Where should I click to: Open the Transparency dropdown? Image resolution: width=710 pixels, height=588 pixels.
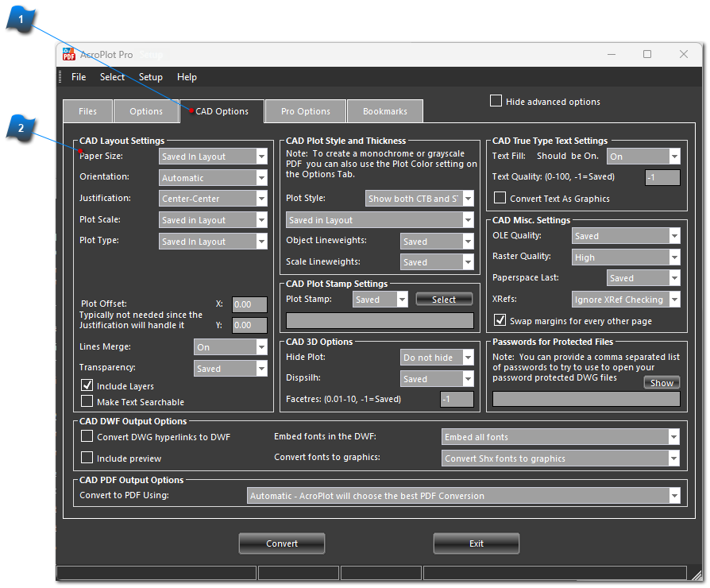coord(230,368)
